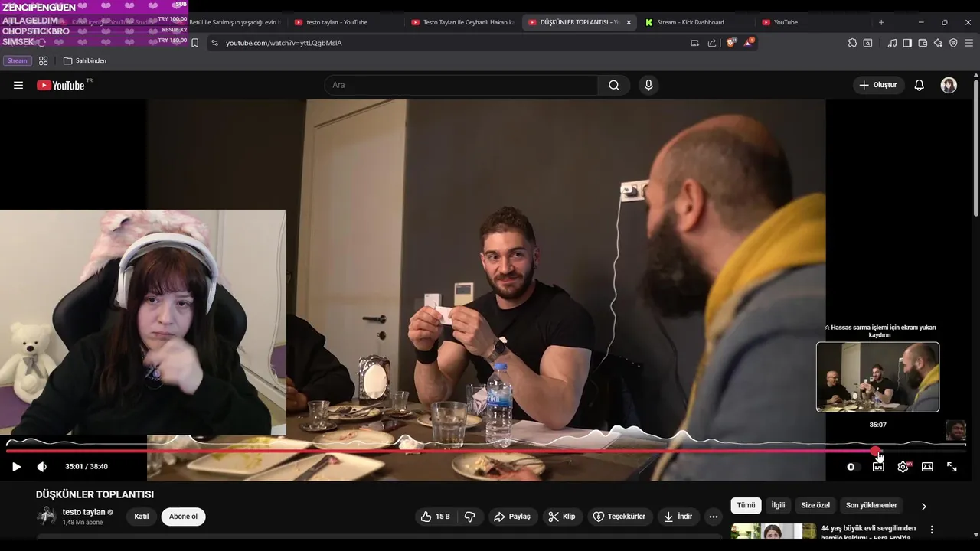
Task: Select the Size özel filter chip
Action: point(815,505)
